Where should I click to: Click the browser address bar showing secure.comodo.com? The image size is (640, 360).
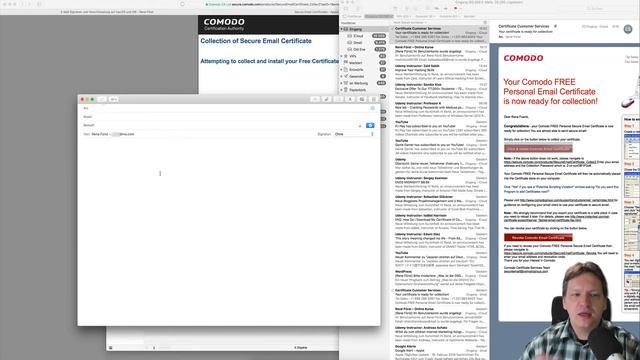(271, 4)
